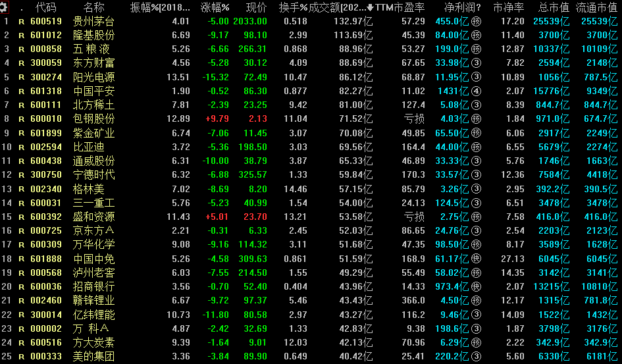This screenshot has width=622, height=364.
Task: Select stock name 泸州老窖
Action: (x=94, y=273)
